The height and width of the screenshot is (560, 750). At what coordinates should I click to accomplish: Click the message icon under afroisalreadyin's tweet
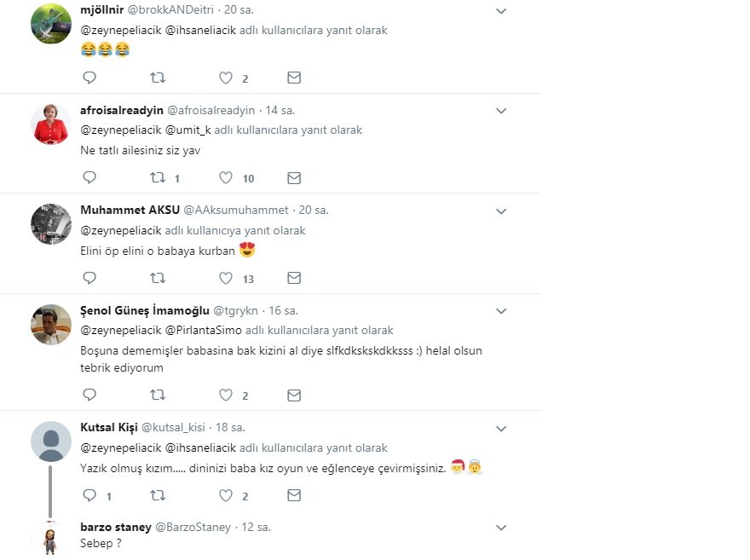pyautogui.click(x=294, y=177)
